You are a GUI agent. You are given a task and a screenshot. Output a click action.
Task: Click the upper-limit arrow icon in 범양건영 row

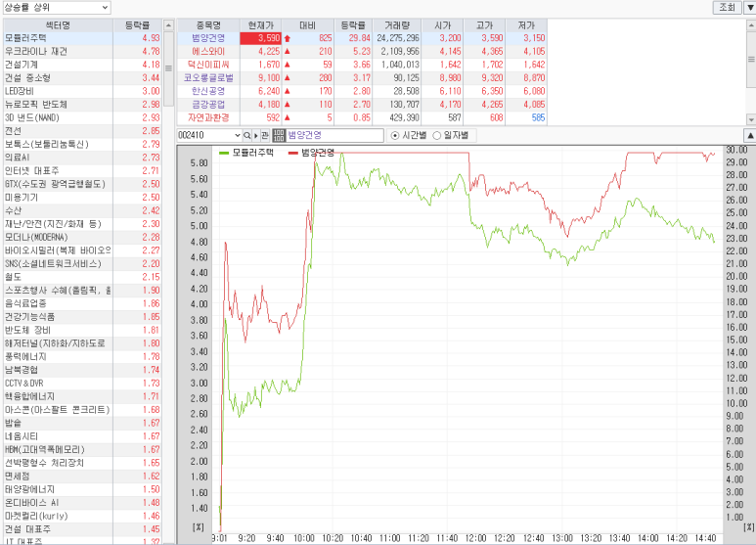tap(288, 38)
